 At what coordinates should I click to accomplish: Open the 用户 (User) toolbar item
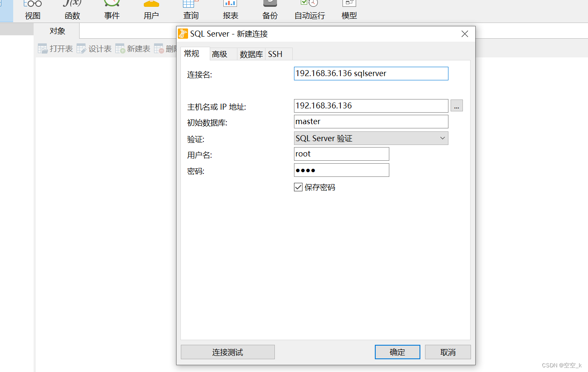[151, 10]
